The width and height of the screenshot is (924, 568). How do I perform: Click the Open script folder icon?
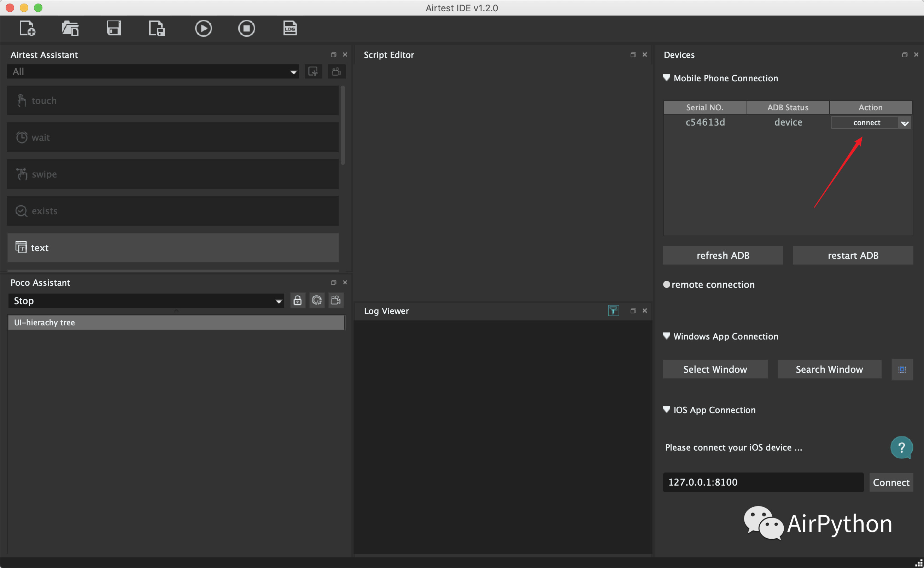(70, 29)
